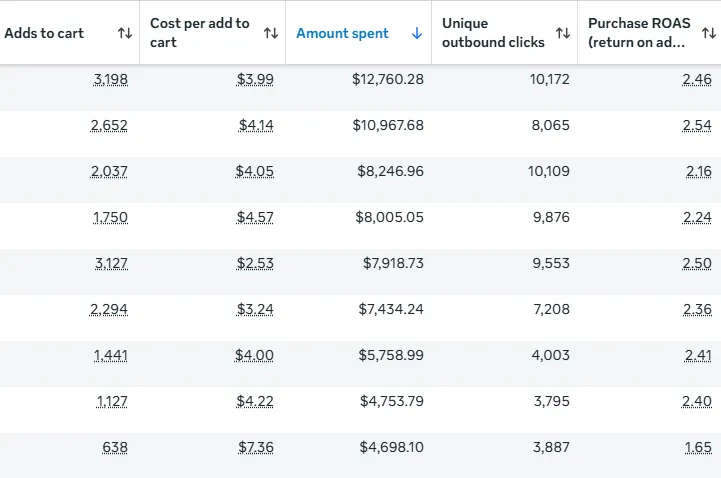Click unique outbound clicks 10,172
Screen dimensions: 721x478
pyautogui.click(x=549, y=80)
